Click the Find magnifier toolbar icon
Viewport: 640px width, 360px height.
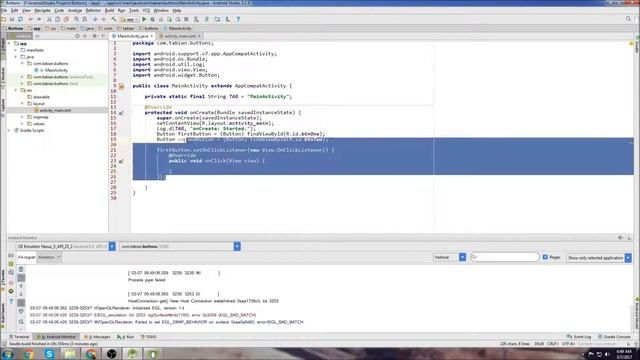coord(76,19)
